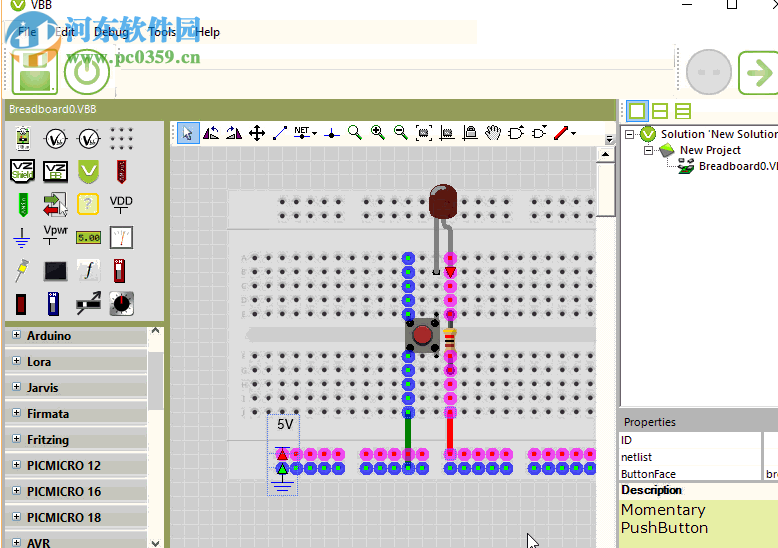Select the VZ Shield component
Screen dimensions: 778x548
pyautogui.click(x=22, y=171)
